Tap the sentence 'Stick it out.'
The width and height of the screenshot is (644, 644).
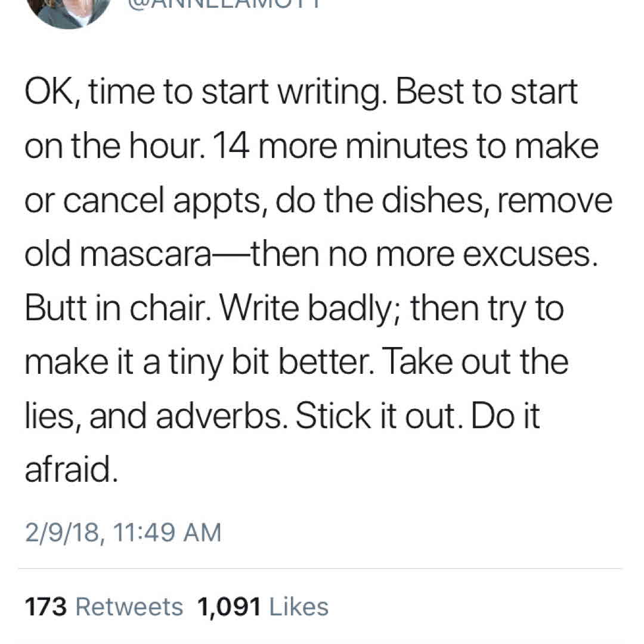[379, 416]
